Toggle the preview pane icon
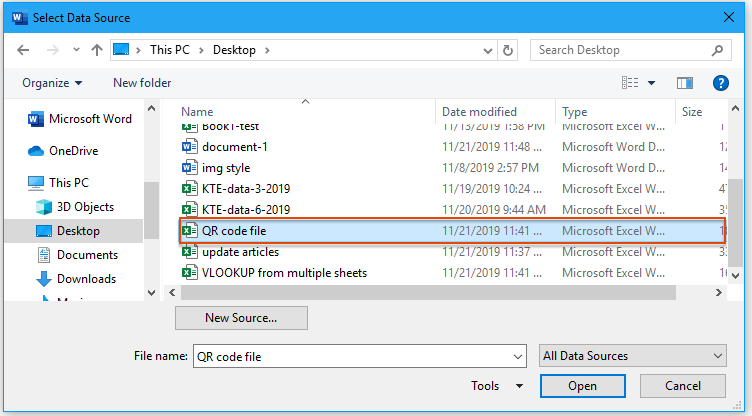Image resolution: width=752 pixels, height=416 pixels. [x=685, y=83]
